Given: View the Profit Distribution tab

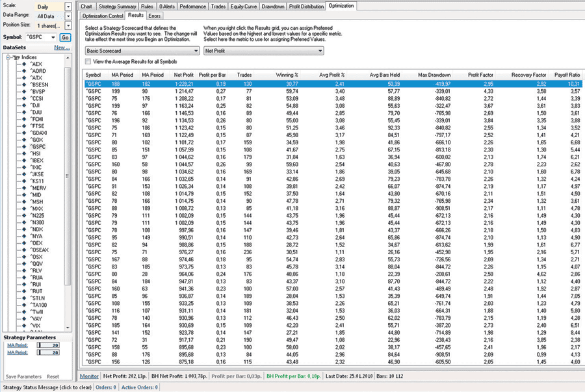Looking at the screenshot, I should [306, 7].
